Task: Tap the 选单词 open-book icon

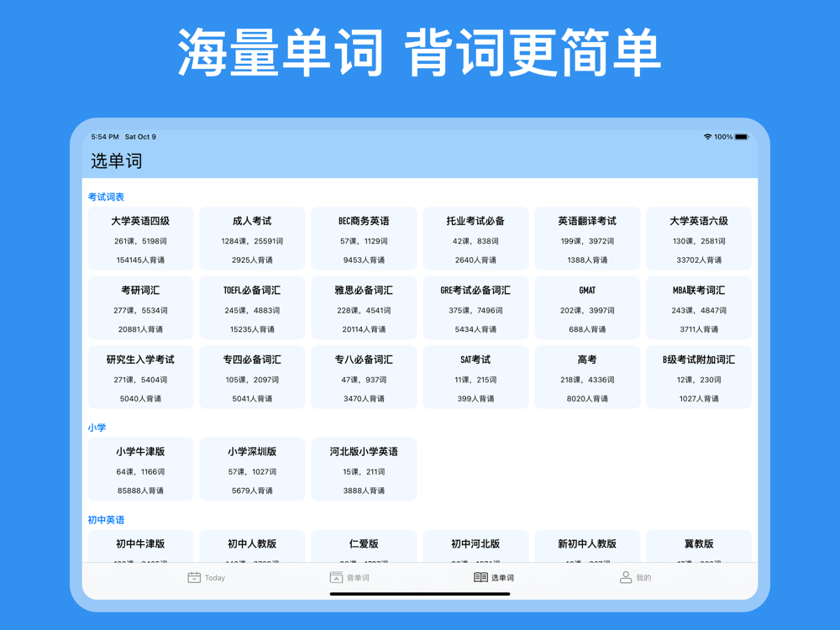Action: (480, 577)
